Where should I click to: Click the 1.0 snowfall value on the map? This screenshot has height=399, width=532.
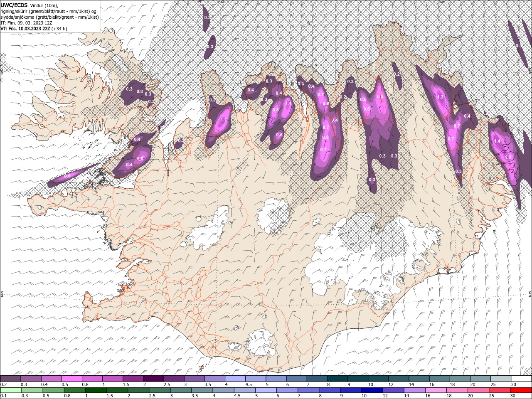pos(508,158)
